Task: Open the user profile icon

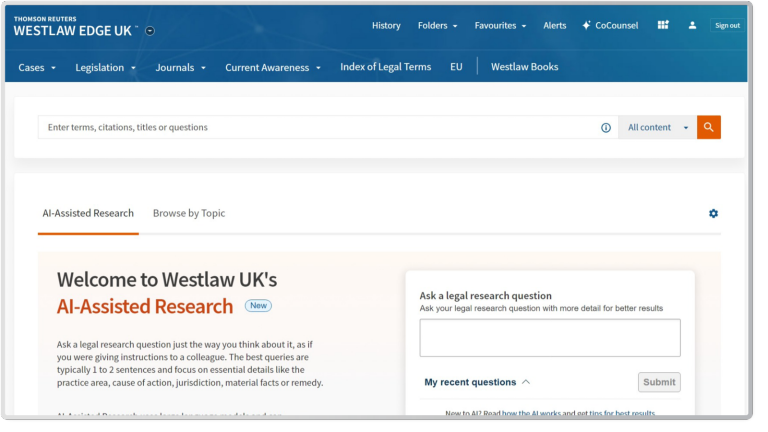Action: click(692, 25)
